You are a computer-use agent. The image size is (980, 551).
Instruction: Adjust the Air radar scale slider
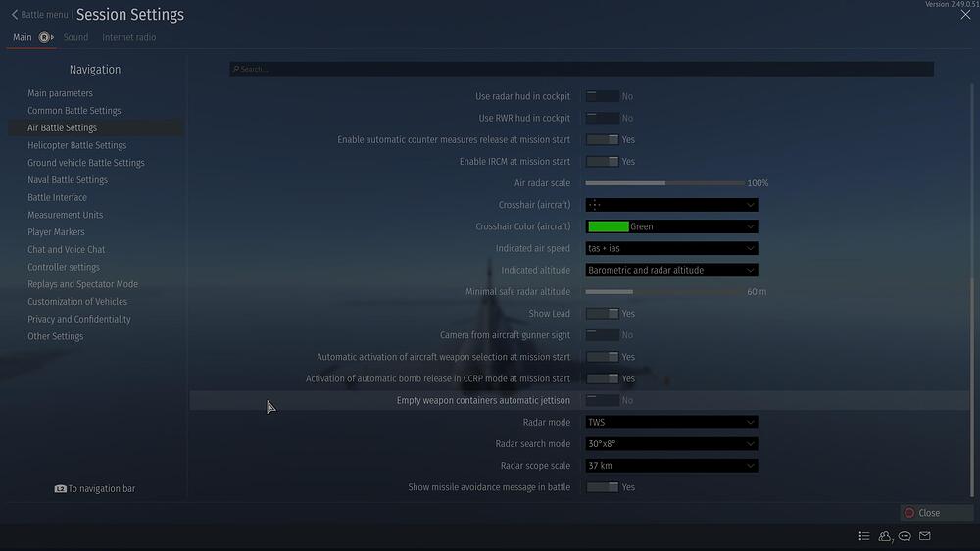click(x=664, y=183)
